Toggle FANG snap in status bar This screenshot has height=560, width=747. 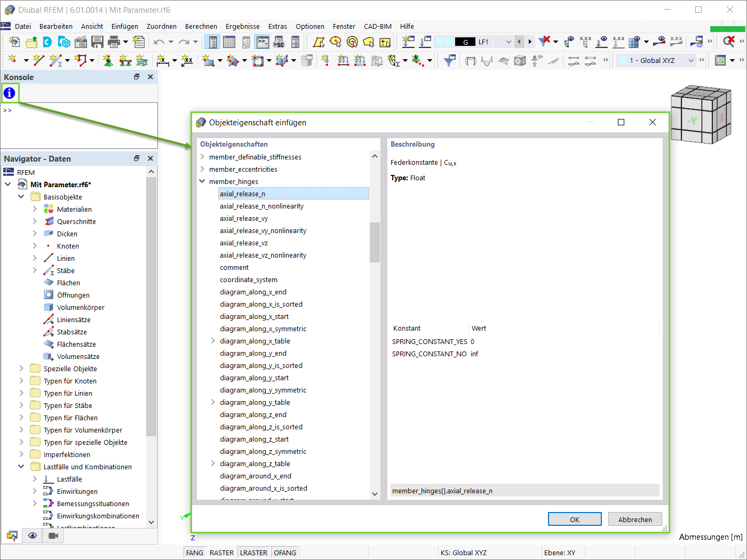(195, 553)
